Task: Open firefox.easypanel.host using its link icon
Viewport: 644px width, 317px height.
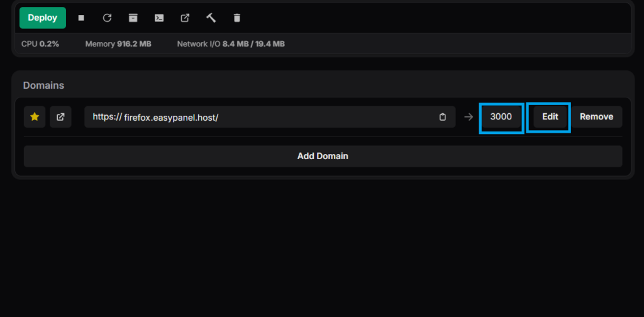Action: (x=60, y=117)
